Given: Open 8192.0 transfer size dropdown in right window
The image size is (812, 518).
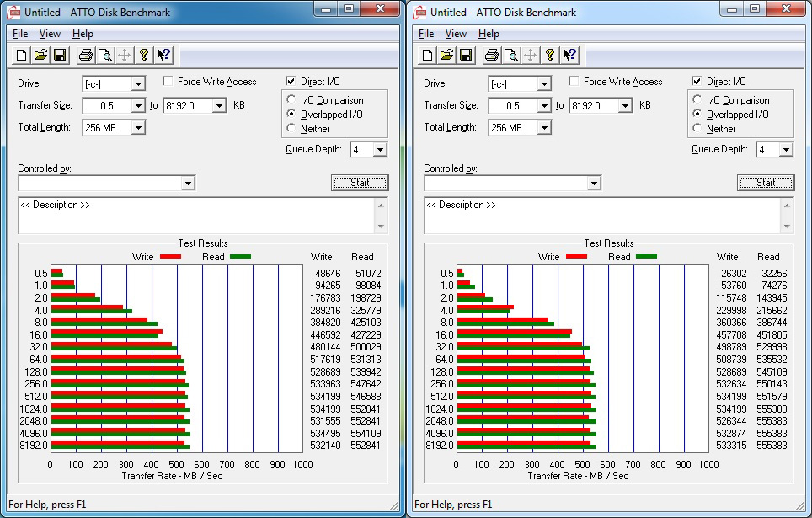Looking at the screenshot, I should coord(625,105).
